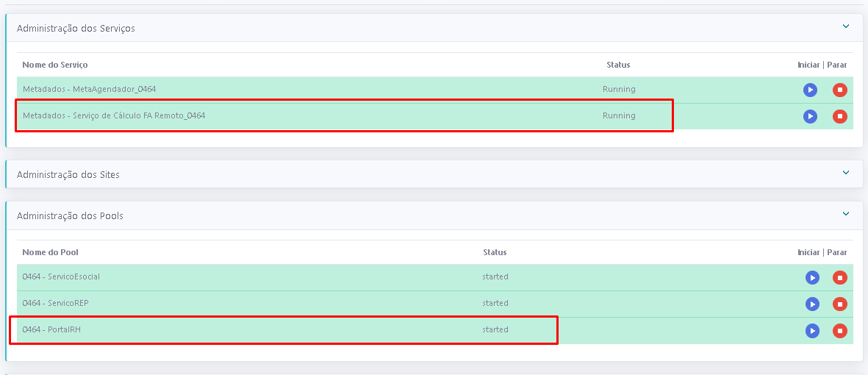Stop the 0464 - ServicoREP pool

tap(839, 304)
